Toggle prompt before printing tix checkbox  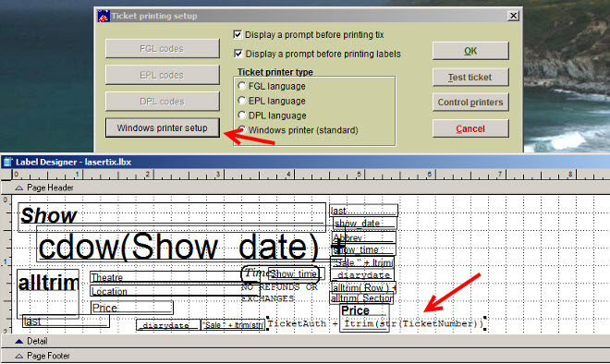click(x=238, y=34)
